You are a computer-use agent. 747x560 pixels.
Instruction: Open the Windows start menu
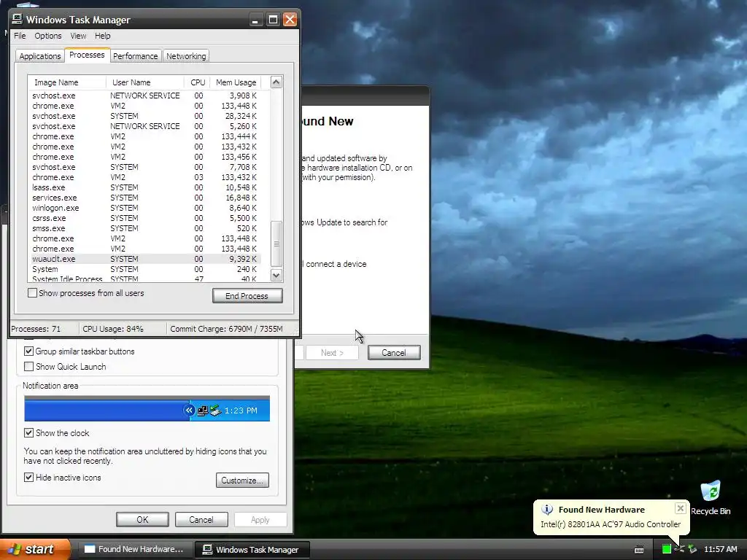pyautogui.click(x=34, y=549)
